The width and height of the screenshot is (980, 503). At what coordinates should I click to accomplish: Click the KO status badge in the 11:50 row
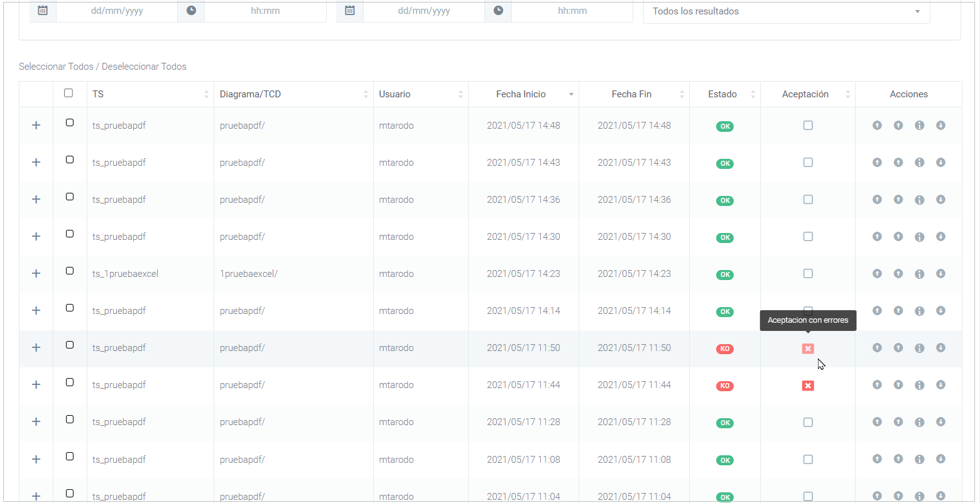click(725, 349)
